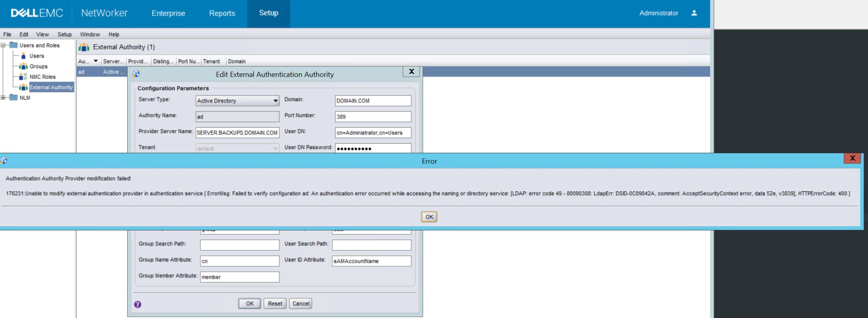Open NMC Roles in the sidebar
Screen dimensions: 868x318
pos(42,77)
